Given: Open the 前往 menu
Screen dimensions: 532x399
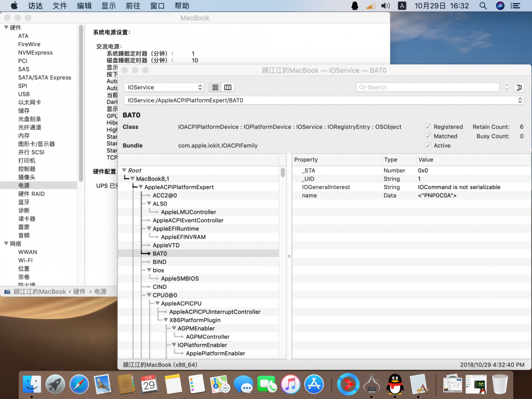Looking at the screenshot, I should point(134,6).
